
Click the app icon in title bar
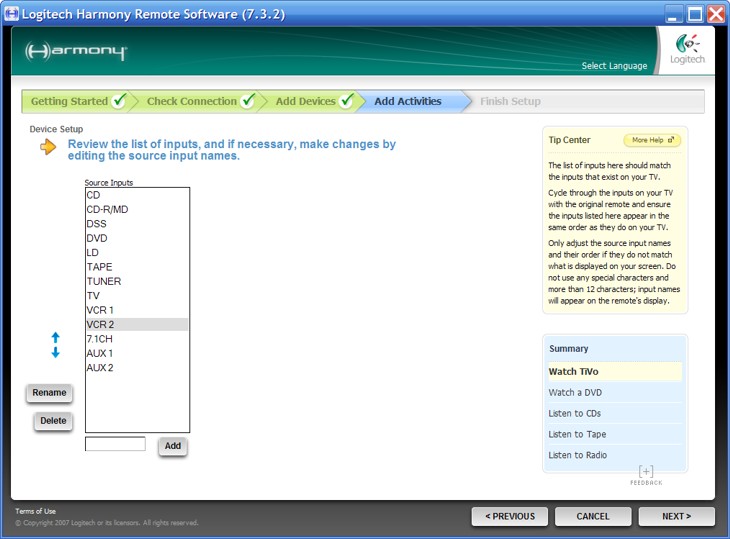coord(11,13)
